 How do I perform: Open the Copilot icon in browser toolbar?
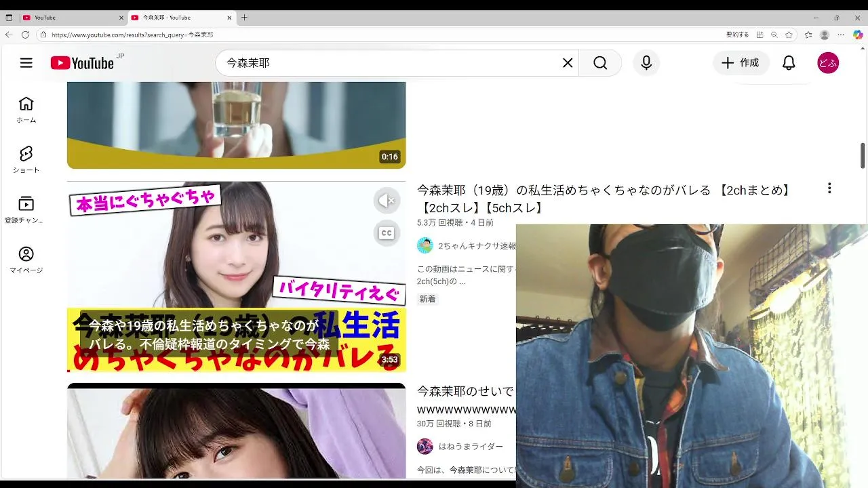pyautogui.click(x=858, y=35)
